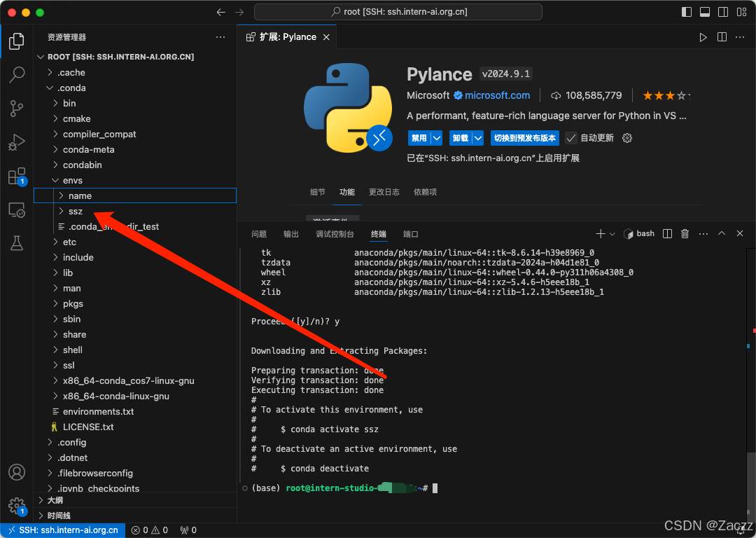Click the remote SSH status bar indicator

[63, 530]
